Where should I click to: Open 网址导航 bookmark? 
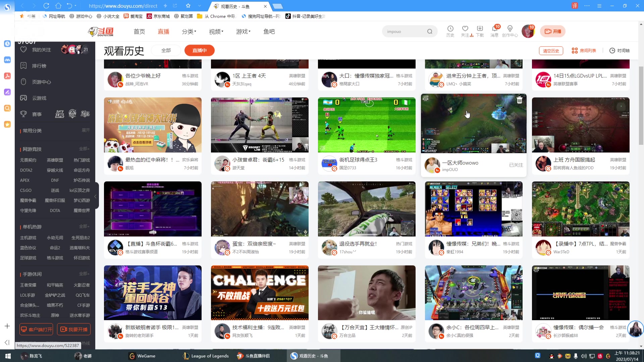click(x=54, y=16)
